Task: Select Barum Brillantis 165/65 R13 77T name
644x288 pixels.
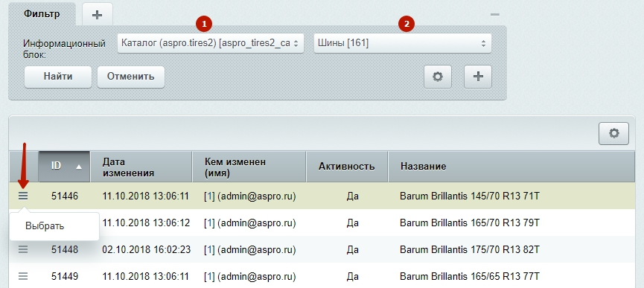Action: coord(470,276)
